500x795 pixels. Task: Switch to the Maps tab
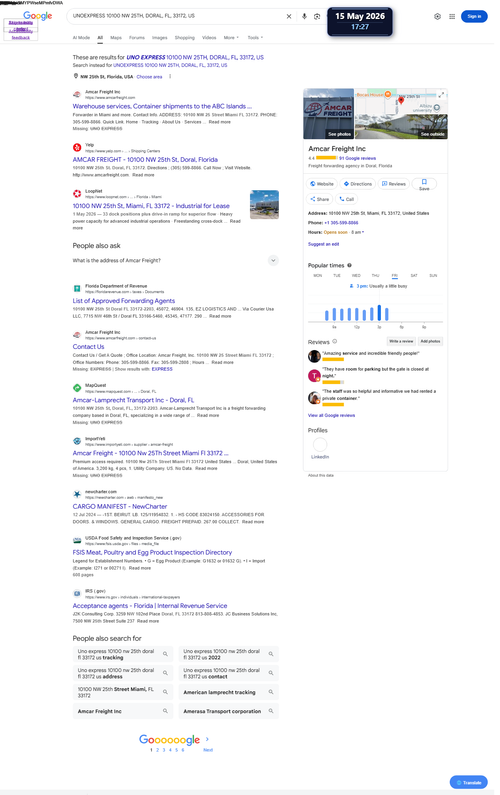[116, 38]
